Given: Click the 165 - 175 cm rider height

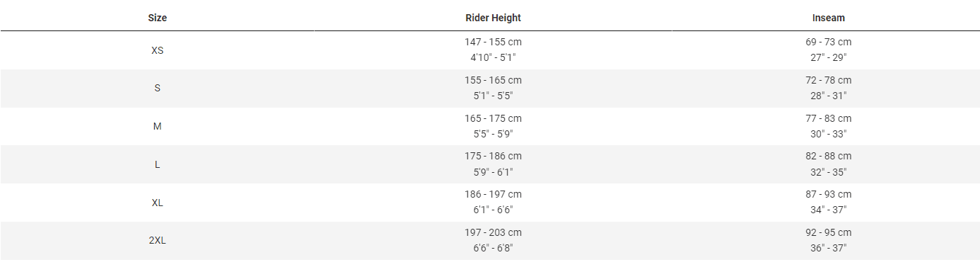Looking at the screenshot, I should click(493, 118).
